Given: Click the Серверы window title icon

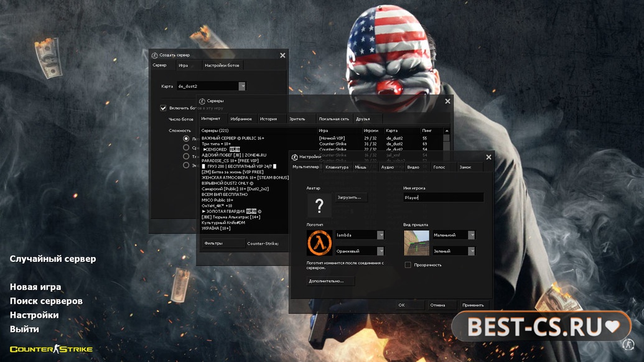Looking at the screenshot, I should pos(202,101).
